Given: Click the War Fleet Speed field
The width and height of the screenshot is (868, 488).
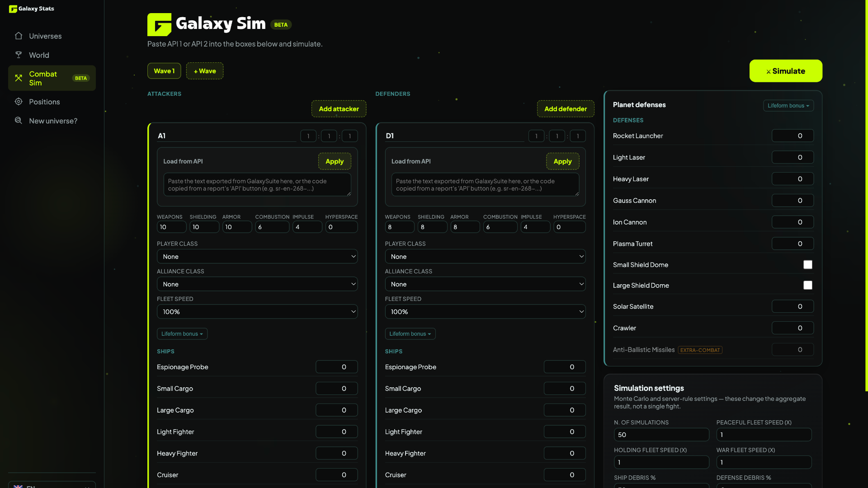Looking at the screenshot, I should 764,462.
